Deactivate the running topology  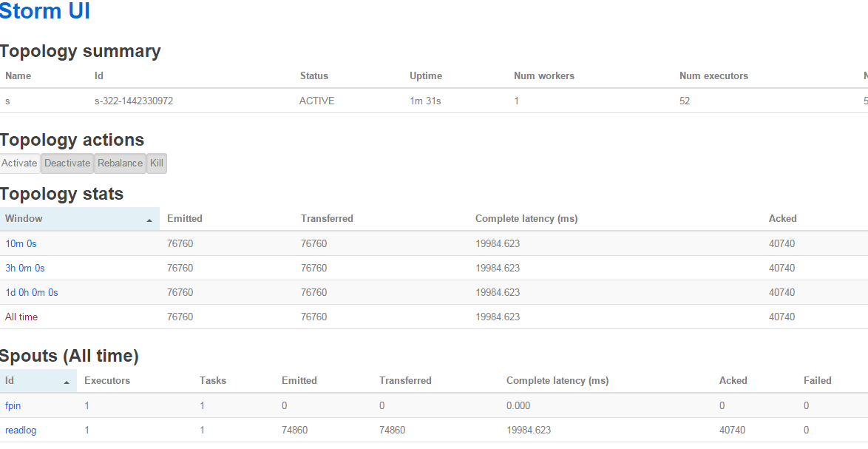point(67,163)
